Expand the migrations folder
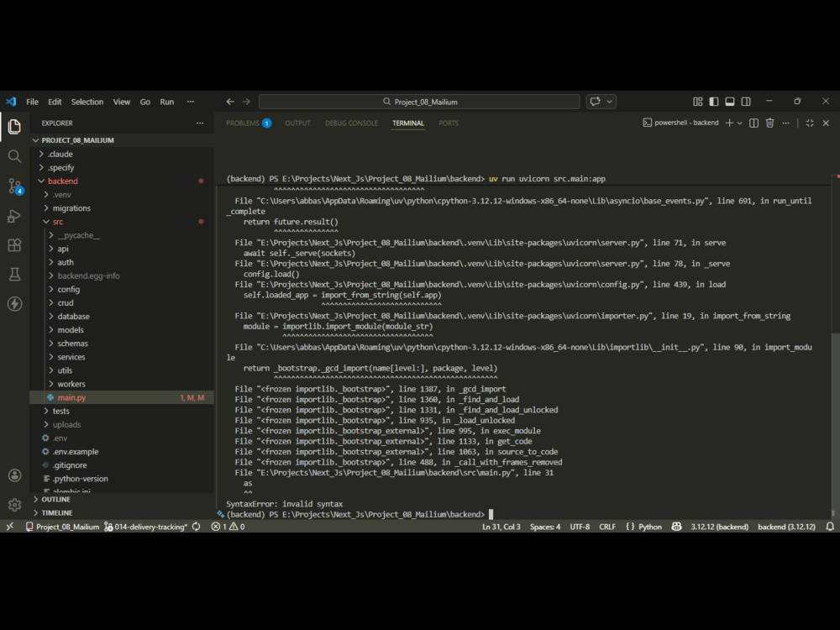 pyautogui.click(x=122, y=207)
